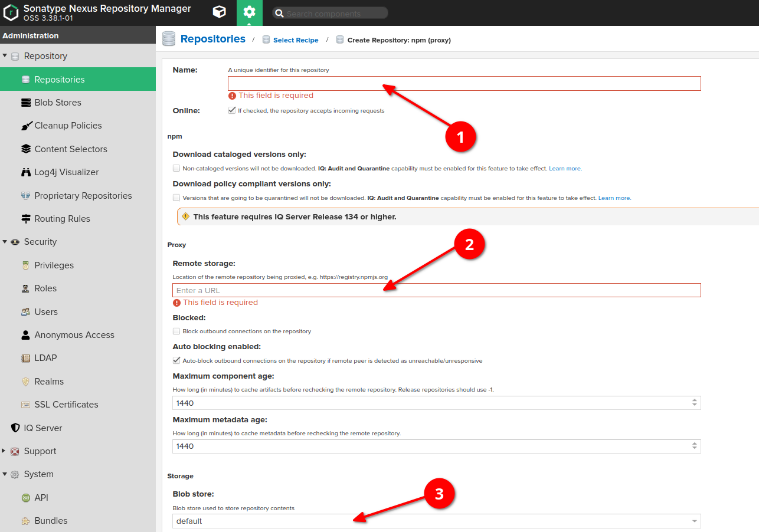Screen dimensions: 759x532
Task: Open the Administration gear icon in header
Action: pos(250,12)
